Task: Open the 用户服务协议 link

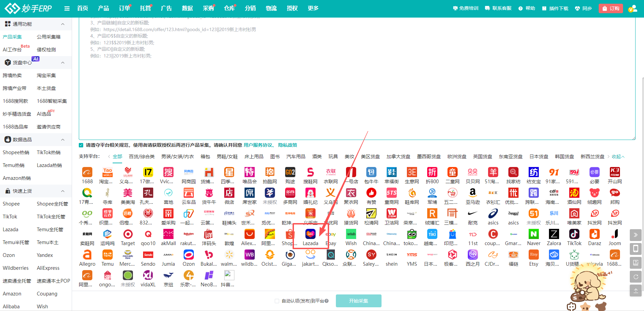Action: click(258, 145)
